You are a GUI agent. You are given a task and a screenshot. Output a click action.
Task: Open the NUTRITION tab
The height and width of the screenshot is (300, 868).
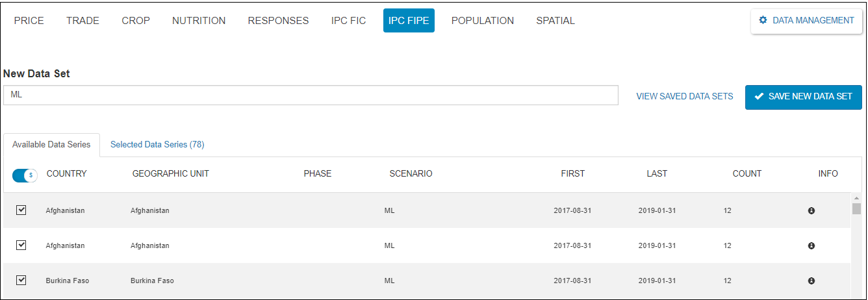(x=199, y=21)
